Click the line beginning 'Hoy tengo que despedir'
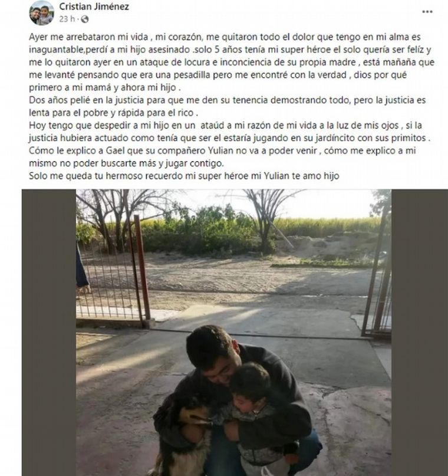Image resolution: width=448 pixels, height=476 pixels. click(225, 126)
